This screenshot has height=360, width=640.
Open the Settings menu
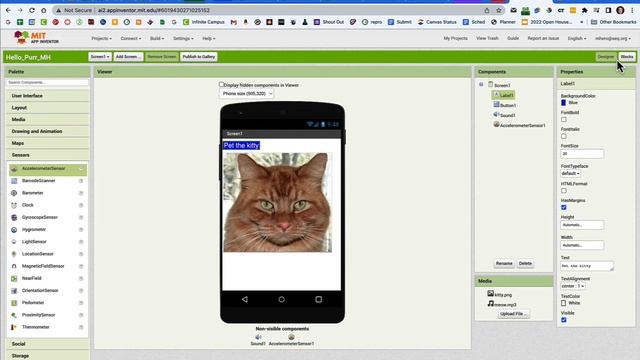coord(183,38)
